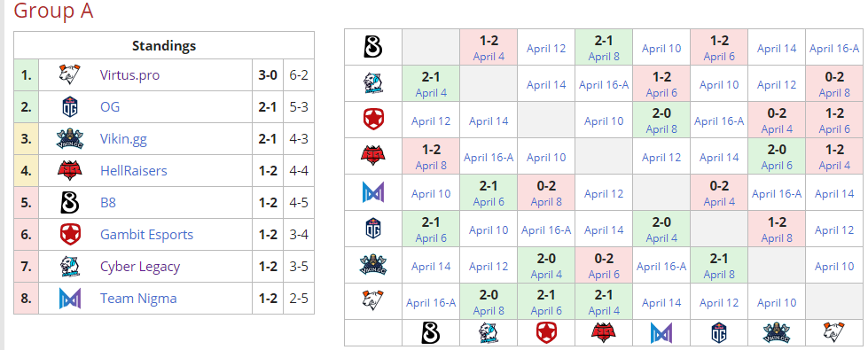Image resolution: width=868 pixels, height=350 pixels.
Task: Click the Team Nigma logo in standings
Action: [x=70, y=299]
